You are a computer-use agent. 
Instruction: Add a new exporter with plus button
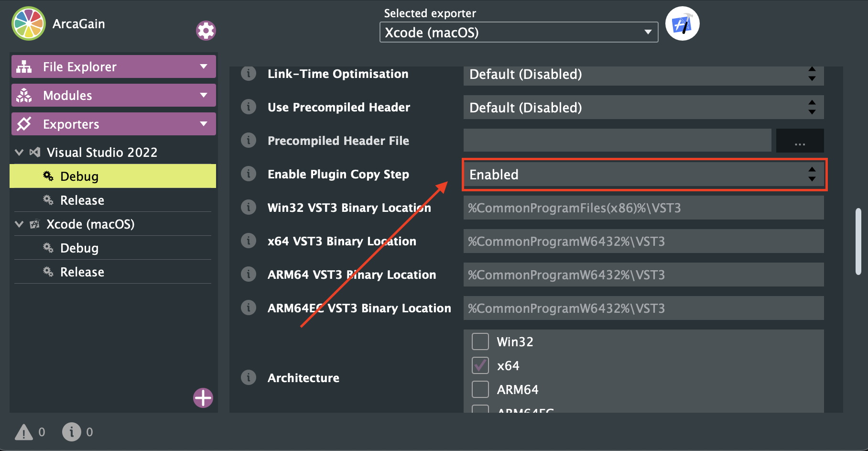(x=203, y=398)
